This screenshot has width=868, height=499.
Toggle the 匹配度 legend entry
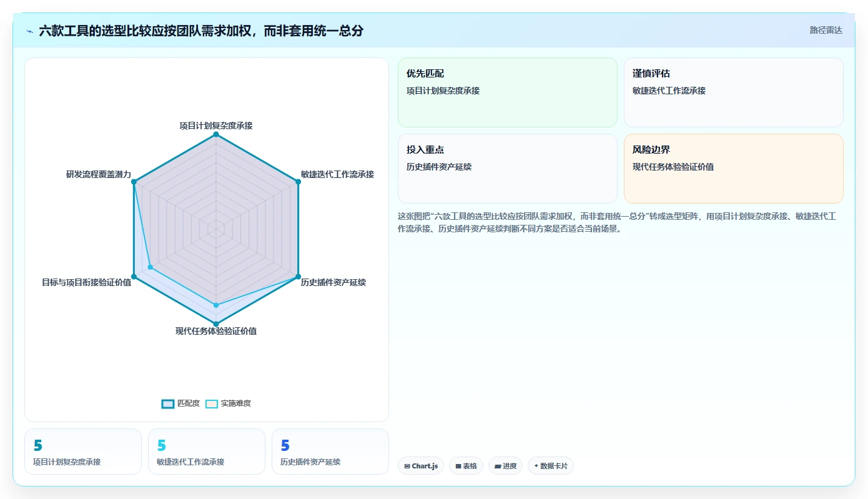pos(180,403)
